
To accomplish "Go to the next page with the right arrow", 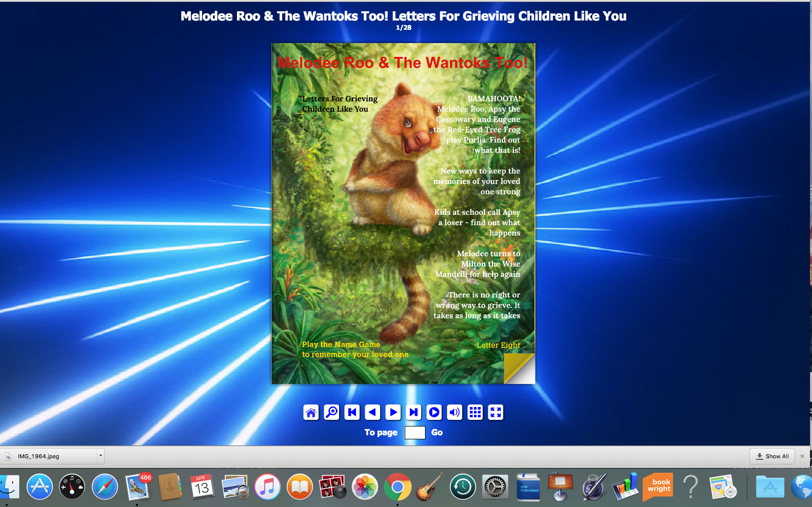I will tap(393, 412).
